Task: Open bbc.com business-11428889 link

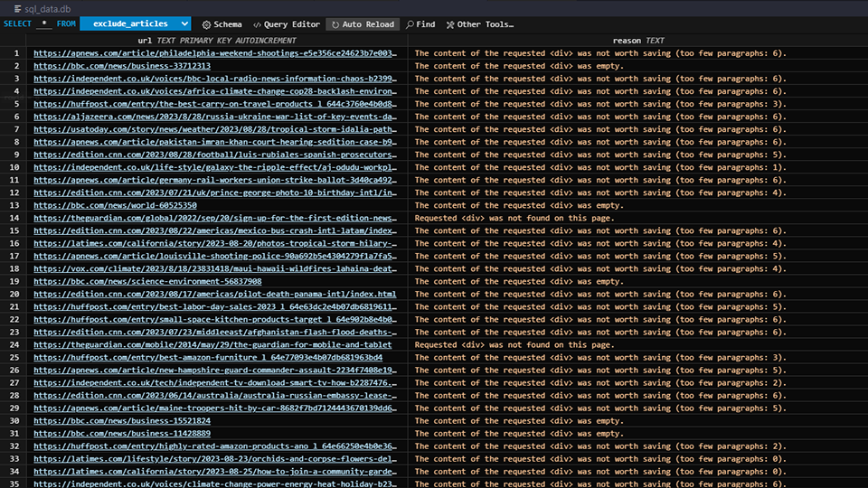Action: (x=122, y=434)
